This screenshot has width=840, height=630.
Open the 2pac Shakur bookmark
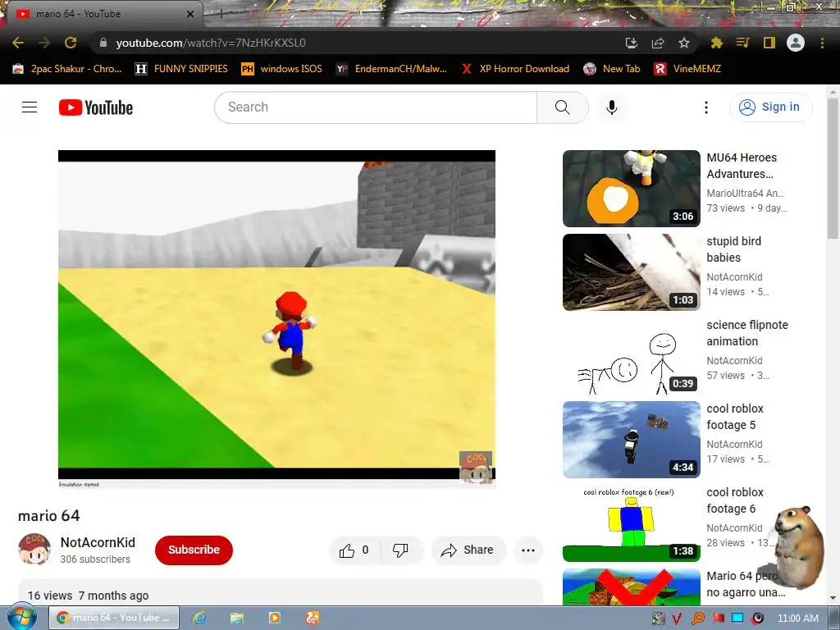click(67, 69)
